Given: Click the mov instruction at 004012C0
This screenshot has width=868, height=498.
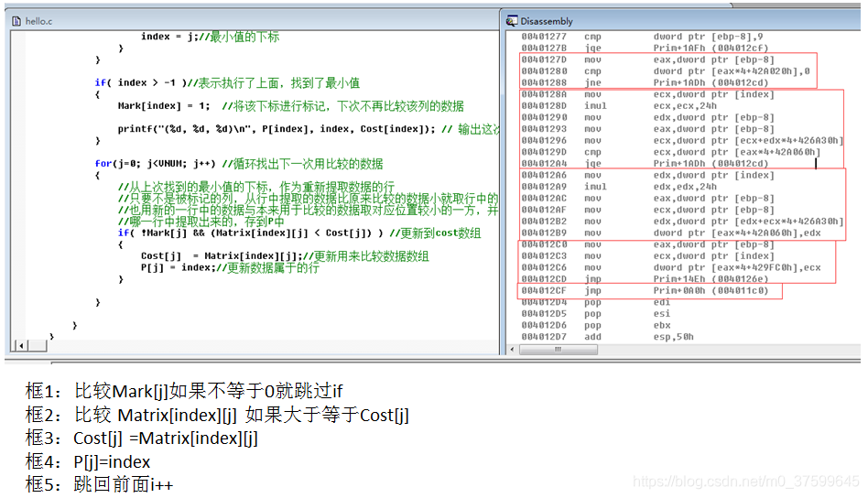Looking at the screenshot, I should 647,244.
